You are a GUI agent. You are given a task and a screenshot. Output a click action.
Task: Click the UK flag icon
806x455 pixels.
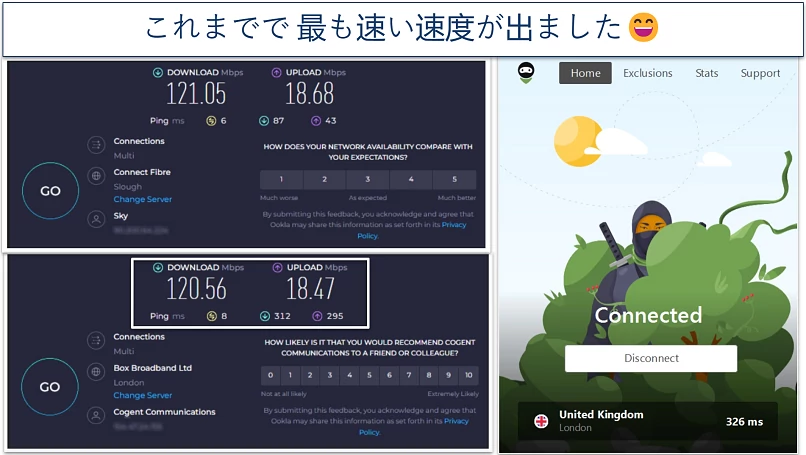pyautogui.click(x=541, y=422)
